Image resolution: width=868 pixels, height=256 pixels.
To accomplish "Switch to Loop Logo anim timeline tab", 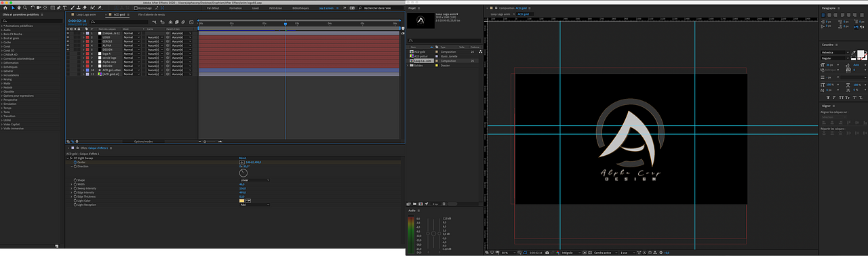I will pyautogui.click(x=87, y=14).
